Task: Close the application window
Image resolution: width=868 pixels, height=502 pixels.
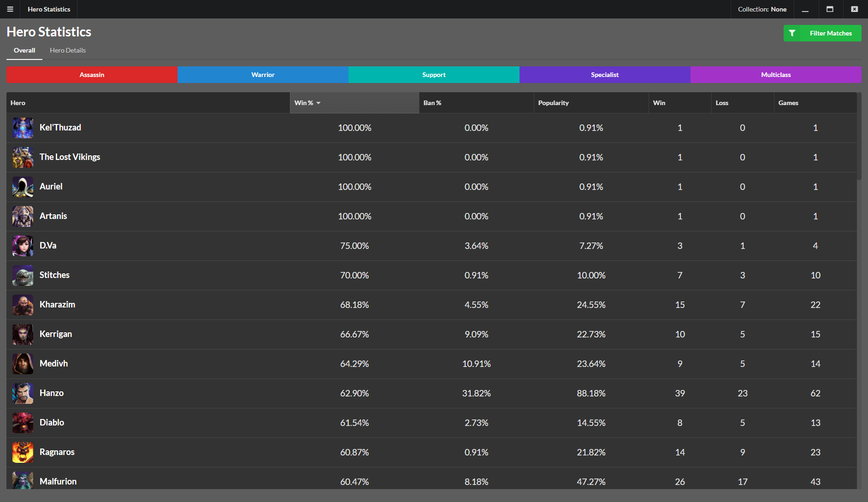Action: click(x=855, y=9)
